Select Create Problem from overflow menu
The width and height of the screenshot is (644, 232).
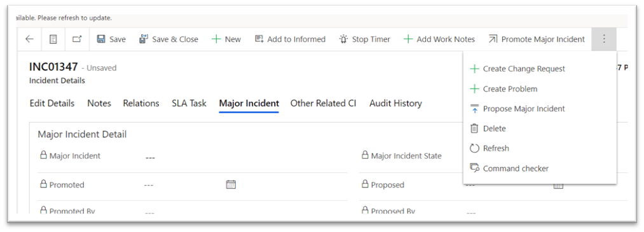504,89
